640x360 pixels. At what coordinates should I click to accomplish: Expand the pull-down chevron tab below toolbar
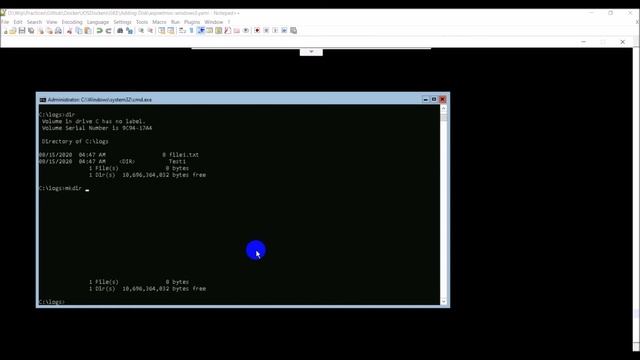(x=311, y=52)
